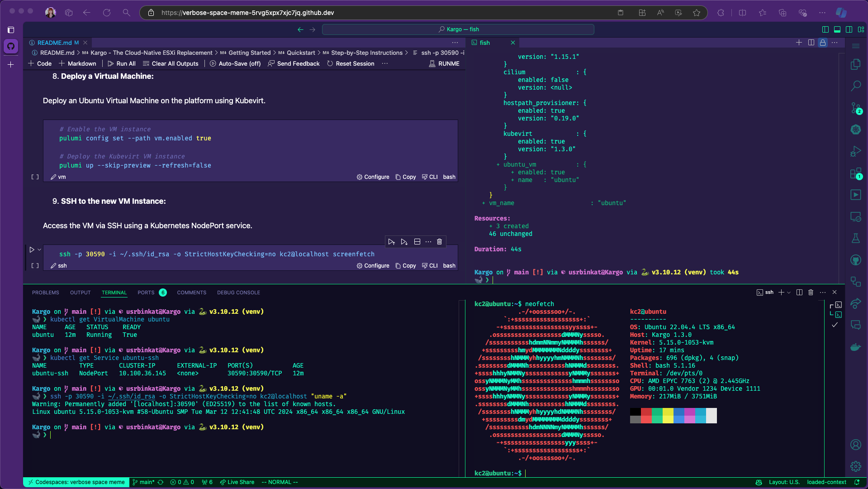Screen dimensions: 868x489
Task: Open the Testing flask icon
Action: tap(855, 238)
